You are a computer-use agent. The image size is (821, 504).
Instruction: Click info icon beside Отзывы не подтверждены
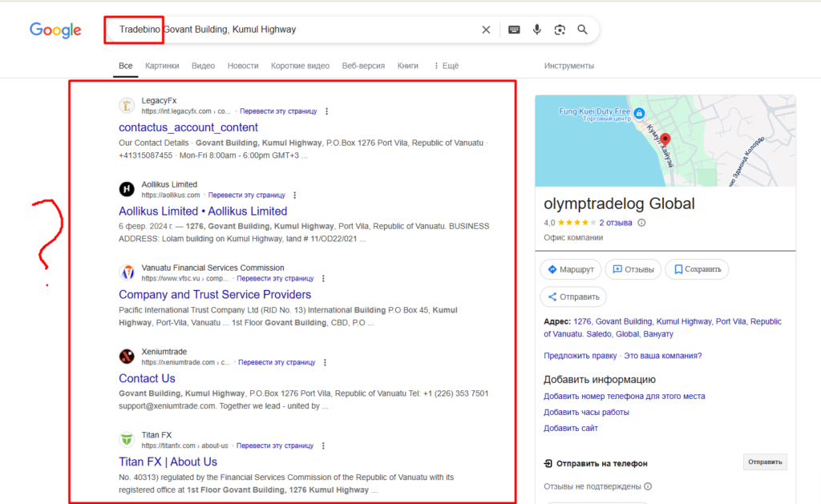(648, 486)
